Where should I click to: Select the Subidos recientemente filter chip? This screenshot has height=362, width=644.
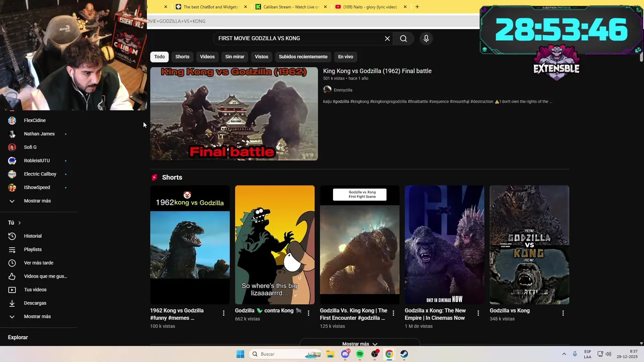click(x=303, y=57)
